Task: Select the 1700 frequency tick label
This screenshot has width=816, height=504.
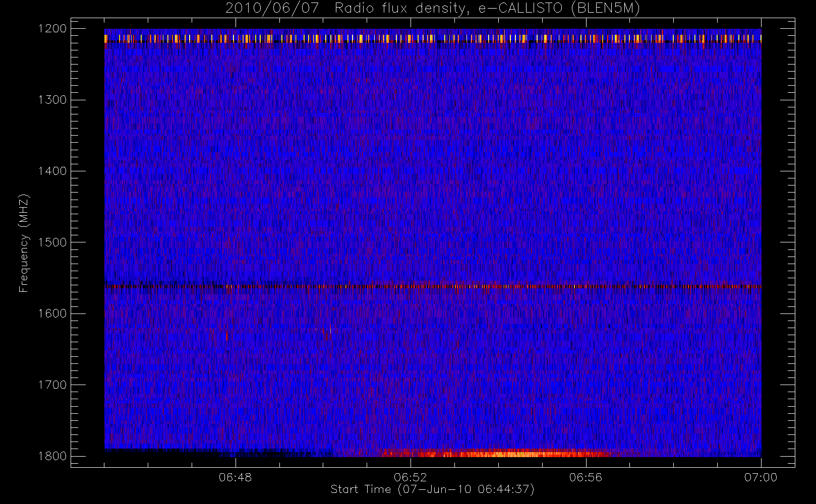Action: point(52,385)
